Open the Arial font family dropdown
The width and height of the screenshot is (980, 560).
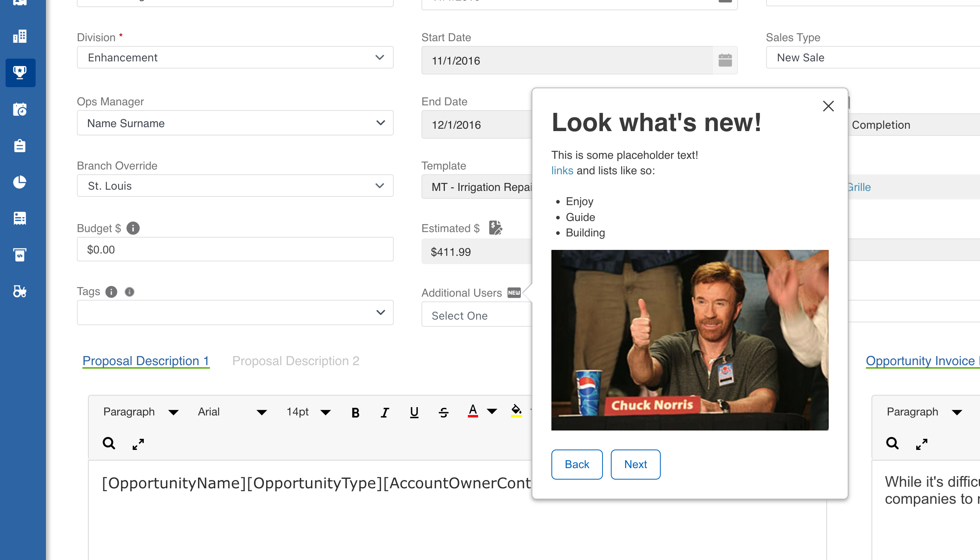click(x=233, y=412)
